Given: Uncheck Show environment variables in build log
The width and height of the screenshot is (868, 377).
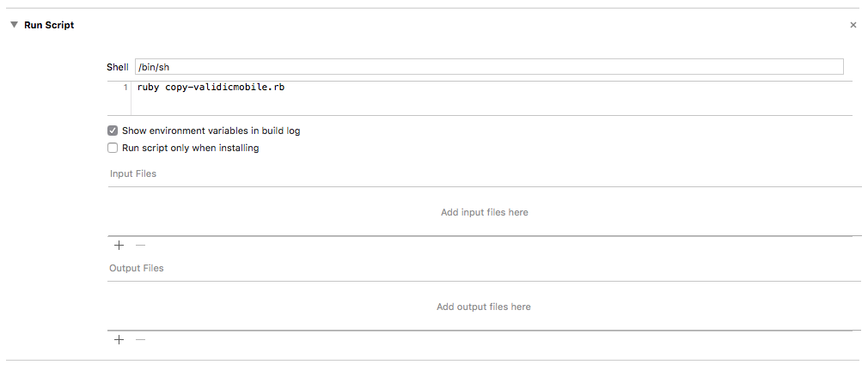Looking at the screenshot, I should coord(113,131).
